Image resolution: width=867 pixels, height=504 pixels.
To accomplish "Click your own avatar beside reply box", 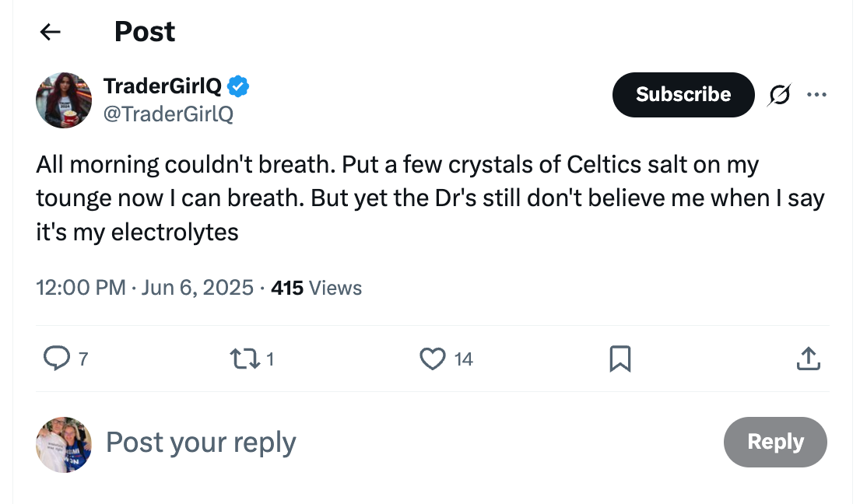I will click(x=64, y=444).
